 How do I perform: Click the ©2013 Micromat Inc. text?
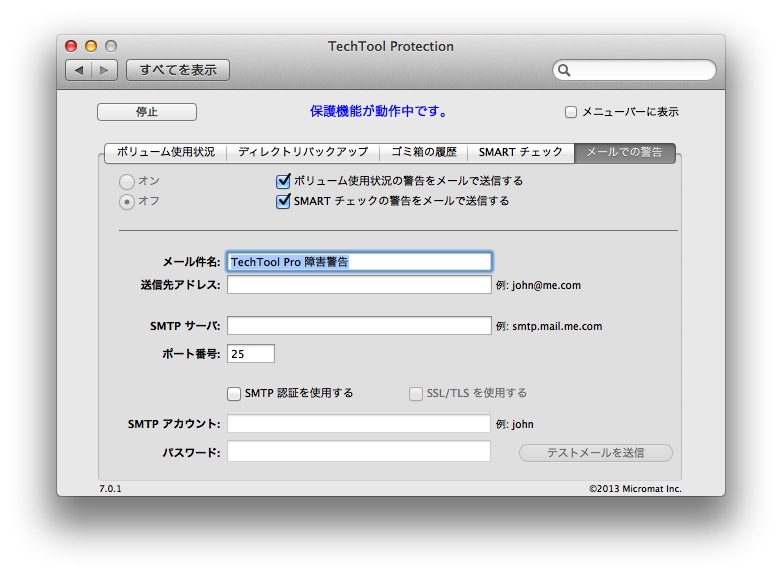click(635, 489)
